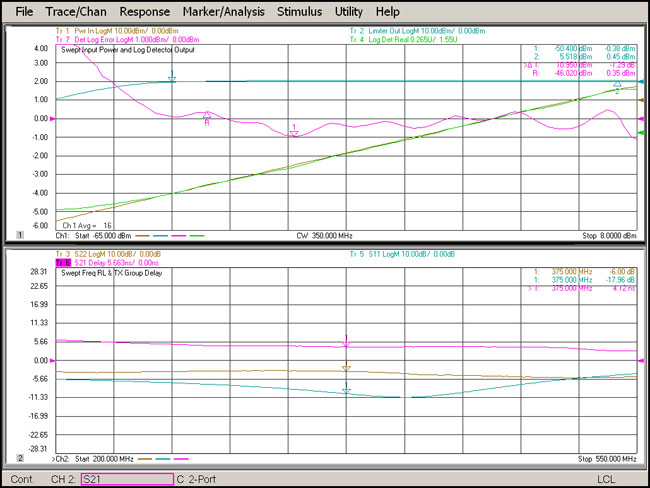
Task: Click marker 1 triangle in the upper window
Action: click(293, 133)
